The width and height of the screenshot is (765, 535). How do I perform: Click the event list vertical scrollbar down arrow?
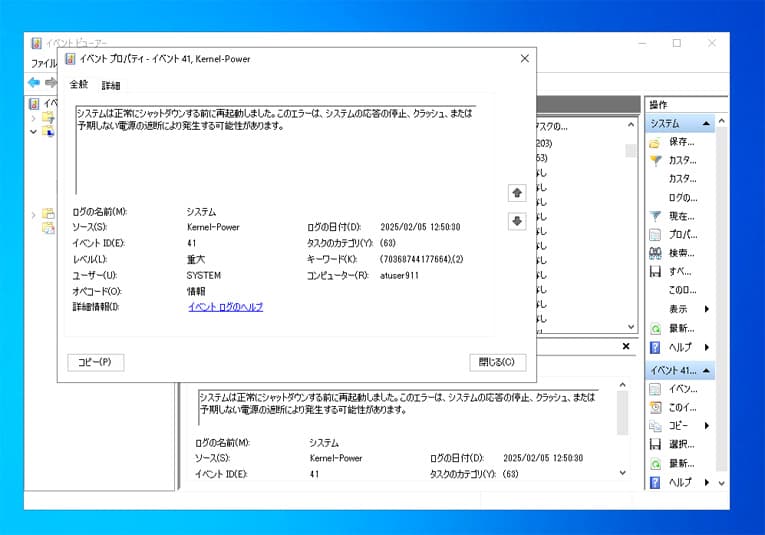tap(631, 326)
